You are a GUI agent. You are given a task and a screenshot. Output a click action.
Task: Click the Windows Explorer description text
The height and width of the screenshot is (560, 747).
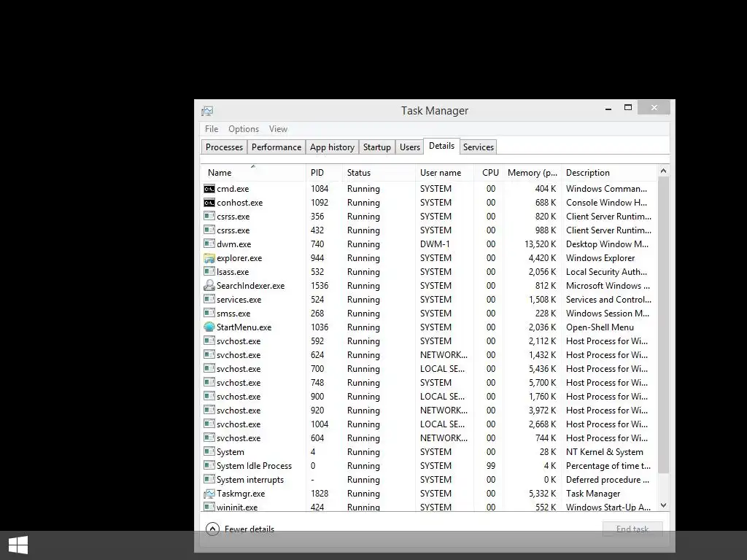[600, 257]
